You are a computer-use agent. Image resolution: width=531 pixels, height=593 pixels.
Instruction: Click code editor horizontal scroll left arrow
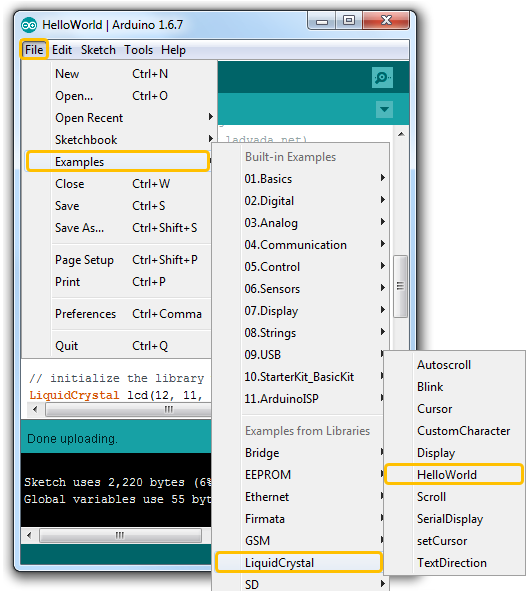point(35,410)
